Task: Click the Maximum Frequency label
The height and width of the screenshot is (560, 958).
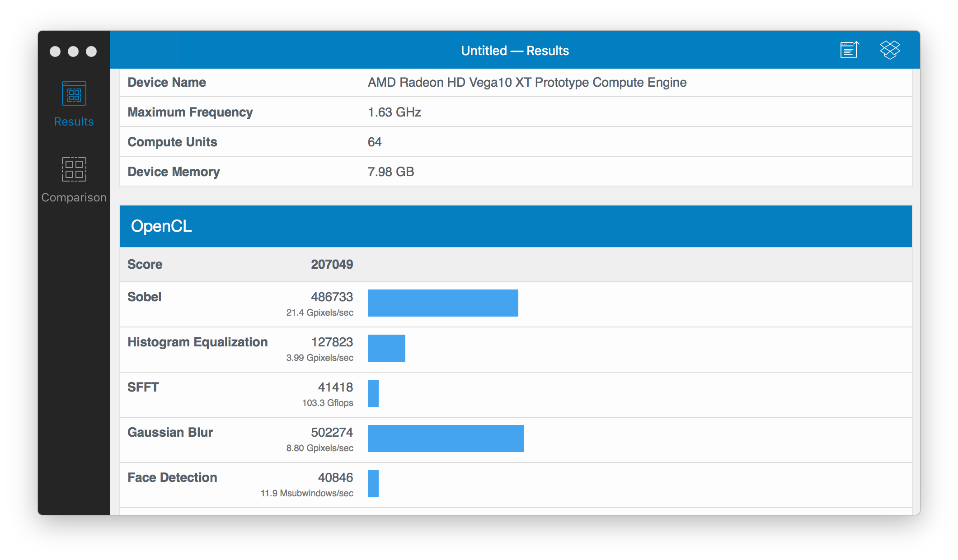Action: [190, 112]
